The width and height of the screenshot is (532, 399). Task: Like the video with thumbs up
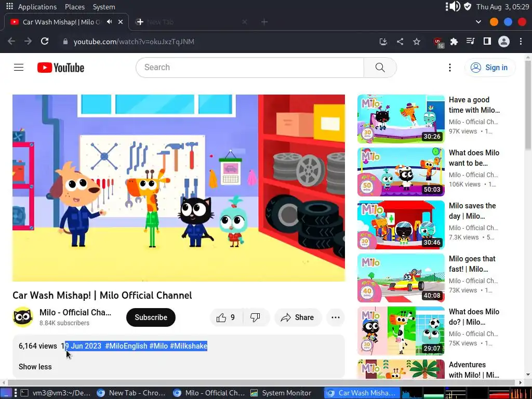(x=227, y=317)
